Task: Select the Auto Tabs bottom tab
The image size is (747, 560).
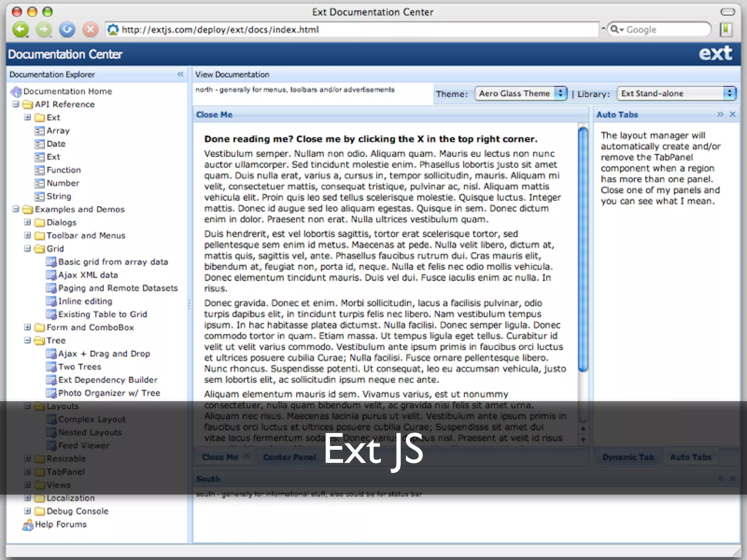Action: (691, 457)
